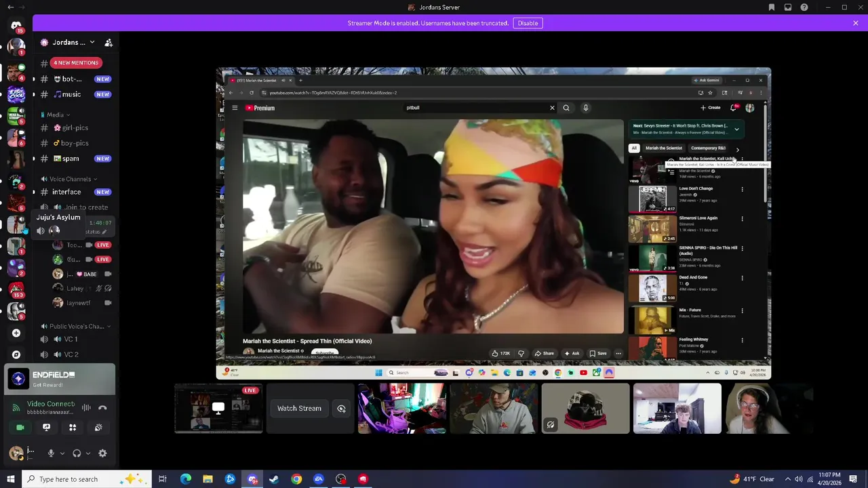Open EA app from Windows taskbar
868x488 pixels.
tap(319, 479)
